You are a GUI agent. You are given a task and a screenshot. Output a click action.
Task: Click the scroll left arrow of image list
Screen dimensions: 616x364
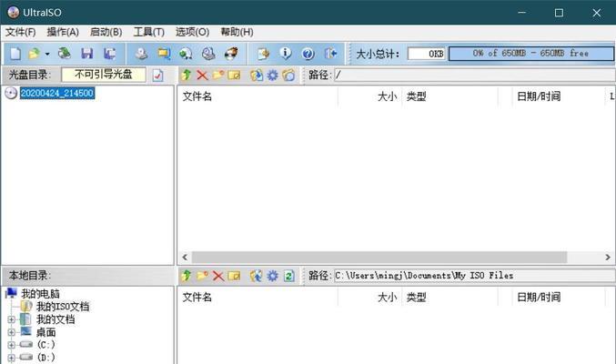(x=185, y=258)
